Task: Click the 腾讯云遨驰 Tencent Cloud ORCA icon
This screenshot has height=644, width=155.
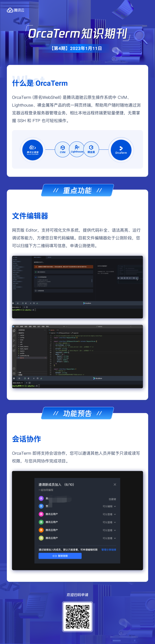Action: [x=32, y=150]
